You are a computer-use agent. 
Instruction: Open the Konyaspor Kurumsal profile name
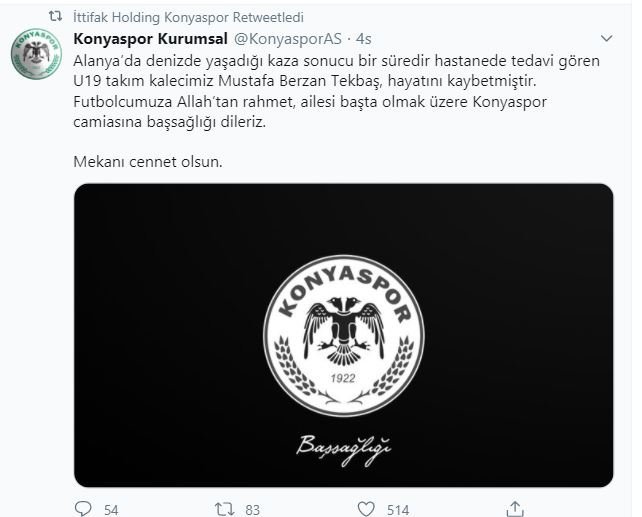(x=150, y=39)
